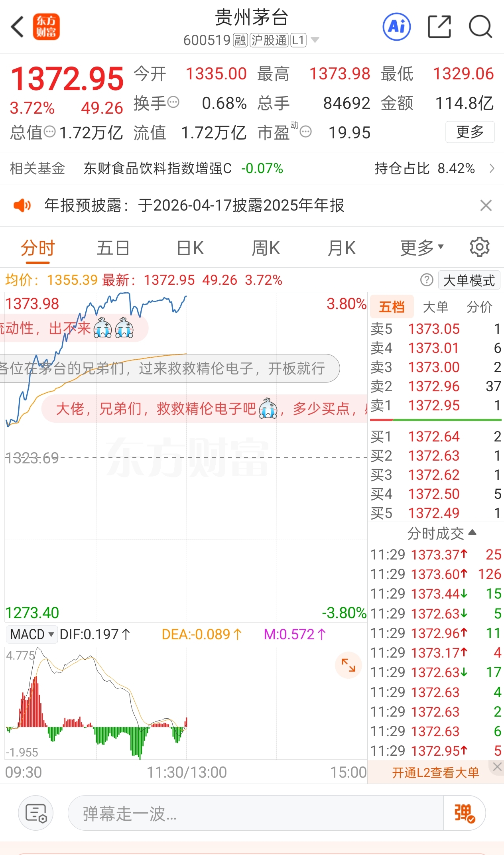The width and height of the screenshot is (504, 855).
Task: Switch to the 日K tab
Action: point(190,248)
